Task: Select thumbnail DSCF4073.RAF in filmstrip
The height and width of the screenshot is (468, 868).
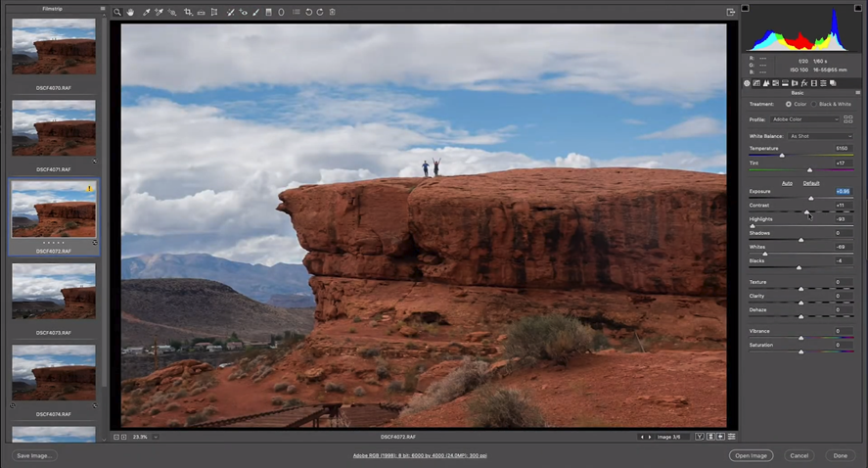Action: (54, 291)
